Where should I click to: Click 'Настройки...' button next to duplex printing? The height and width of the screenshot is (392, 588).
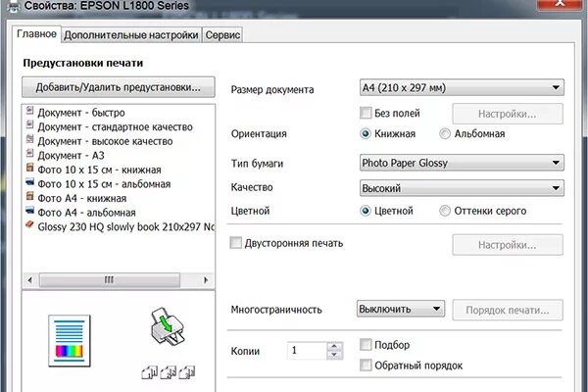pos(508,245)
